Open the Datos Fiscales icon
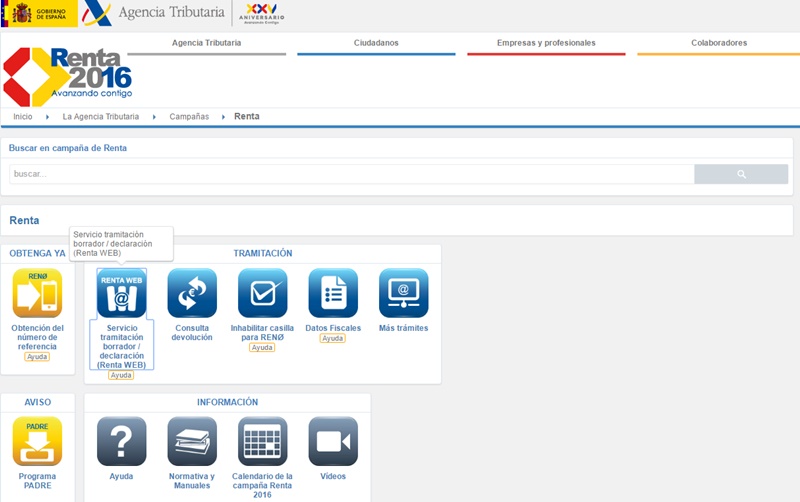Screen dimensions: 800x502 click(x=332, y=293)
